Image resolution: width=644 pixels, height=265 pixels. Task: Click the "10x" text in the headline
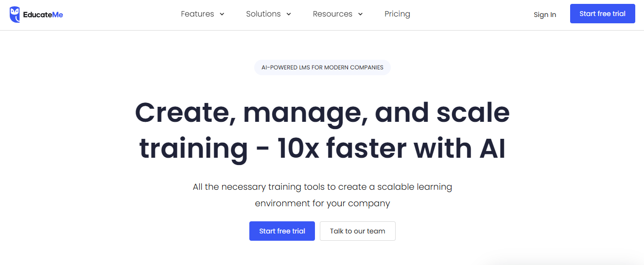(x=297, y=149)
